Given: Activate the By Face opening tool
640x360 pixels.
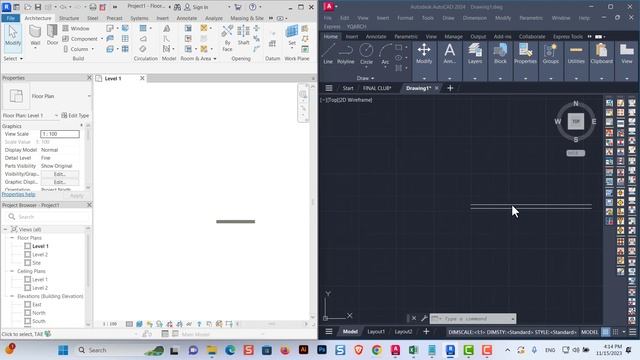Looking at the screenshot, I should [x=227, y=39].
